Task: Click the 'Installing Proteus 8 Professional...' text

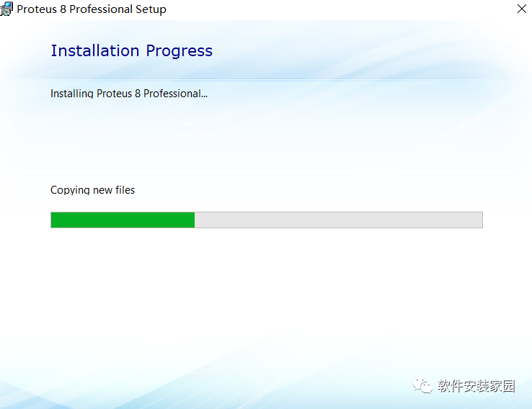Action: click(129, 94)
